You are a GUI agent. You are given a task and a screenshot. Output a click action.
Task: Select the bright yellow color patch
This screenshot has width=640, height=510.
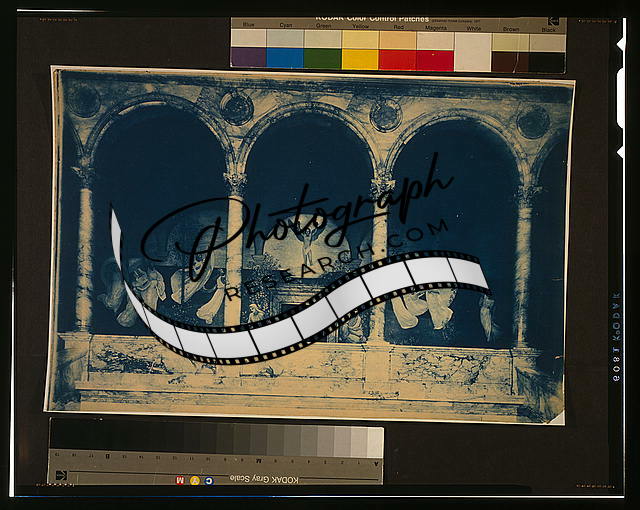[x=360, y=59]
